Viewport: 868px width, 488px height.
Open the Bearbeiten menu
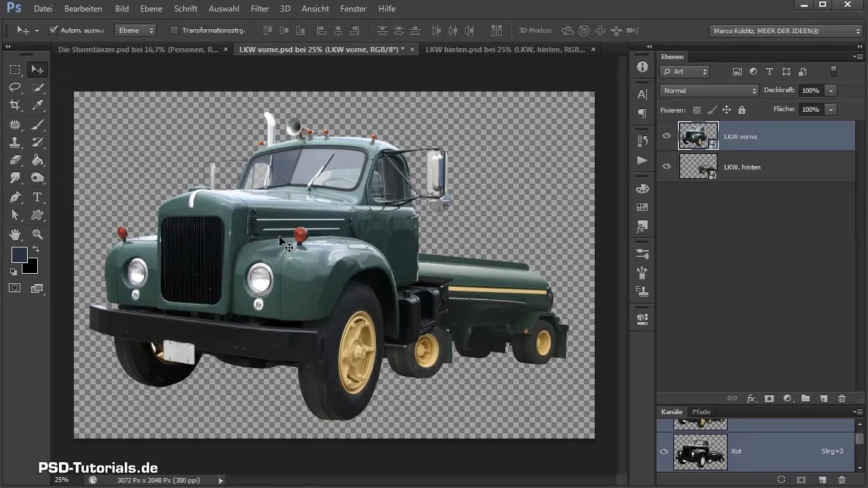(x=83, y=9)
